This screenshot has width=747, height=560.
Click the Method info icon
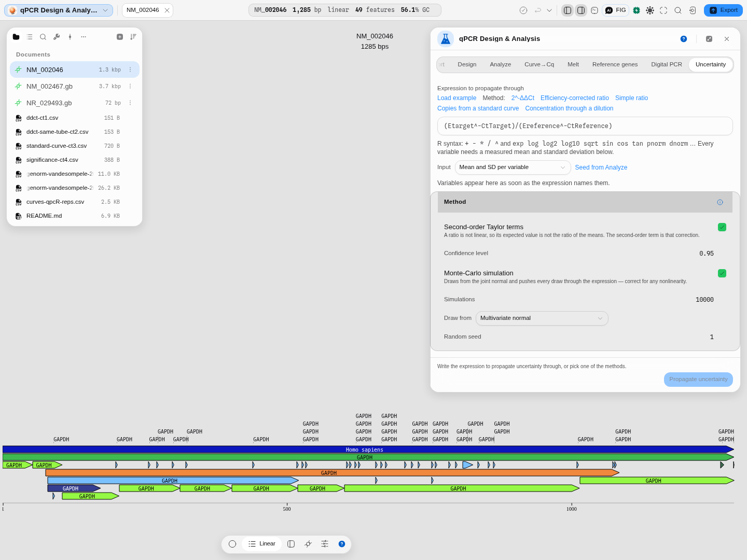coord(720,202)
